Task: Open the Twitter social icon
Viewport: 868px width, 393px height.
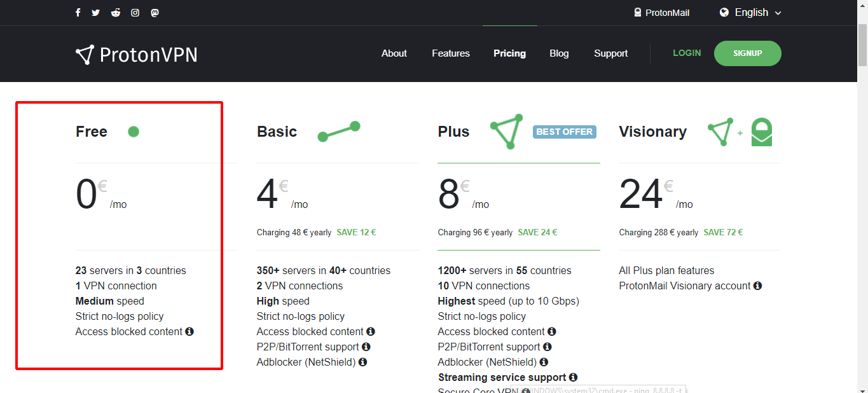Action: coord(96,13)
